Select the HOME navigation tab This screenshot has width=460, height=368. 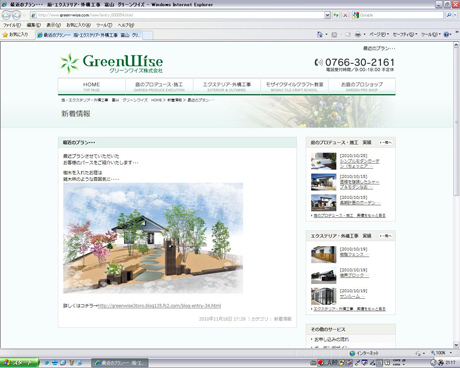92,86
